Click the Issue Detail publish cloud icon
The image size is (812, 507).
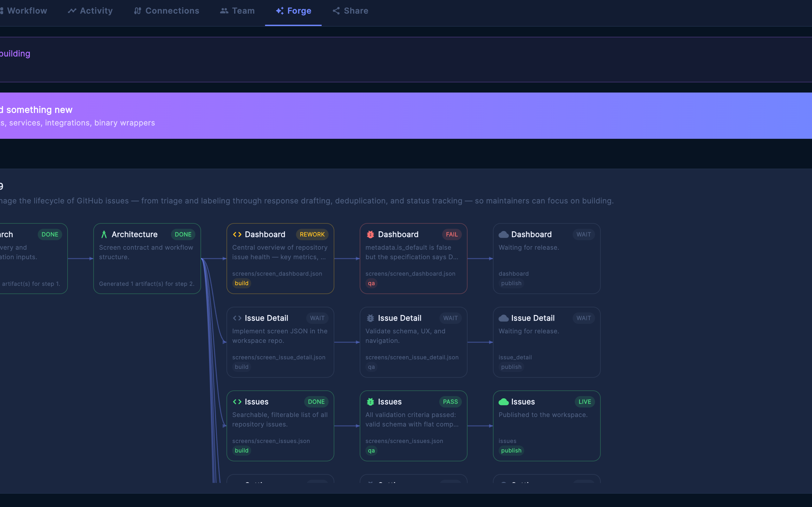pos(503,318)
